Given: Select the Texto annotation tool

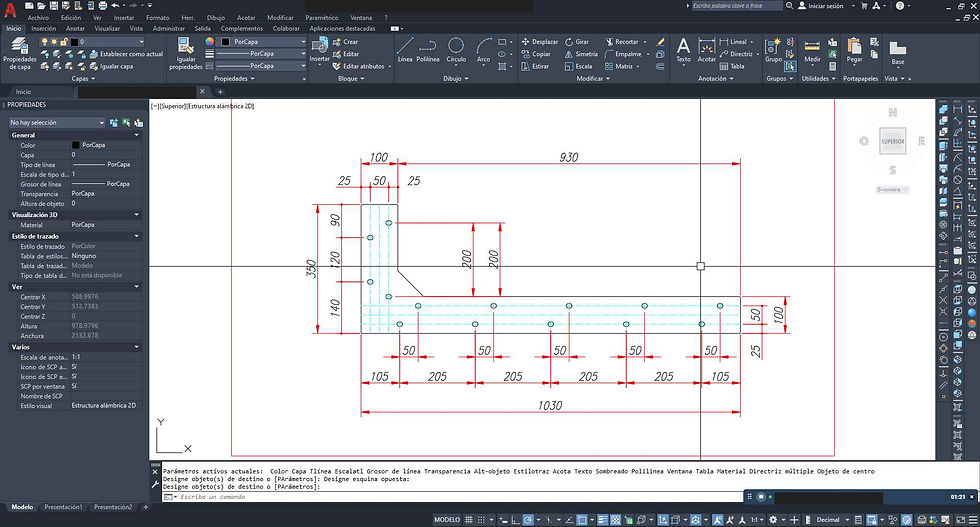Looking at the screenshot, I should point(683,50).
